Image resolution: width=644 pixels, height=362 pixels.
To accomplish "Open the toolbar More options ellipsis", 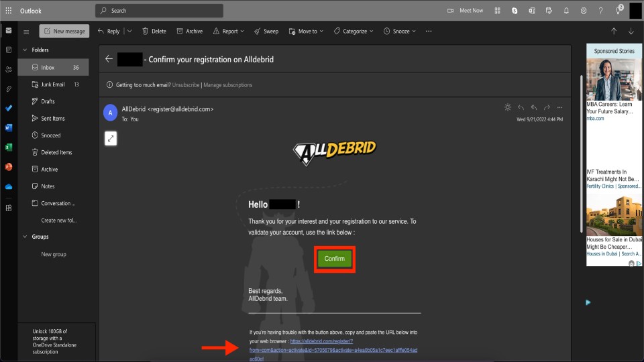I will pos(429,32).
